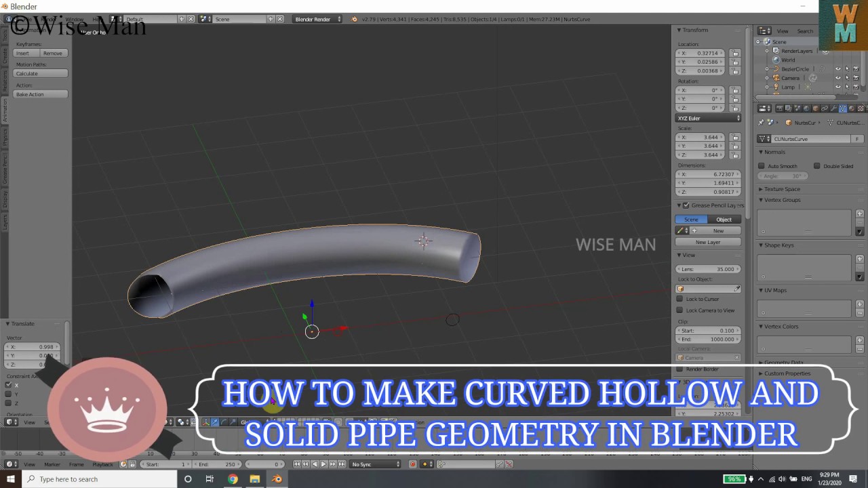
Task: Open the World properties tab icon
Action: coord(806,108)
